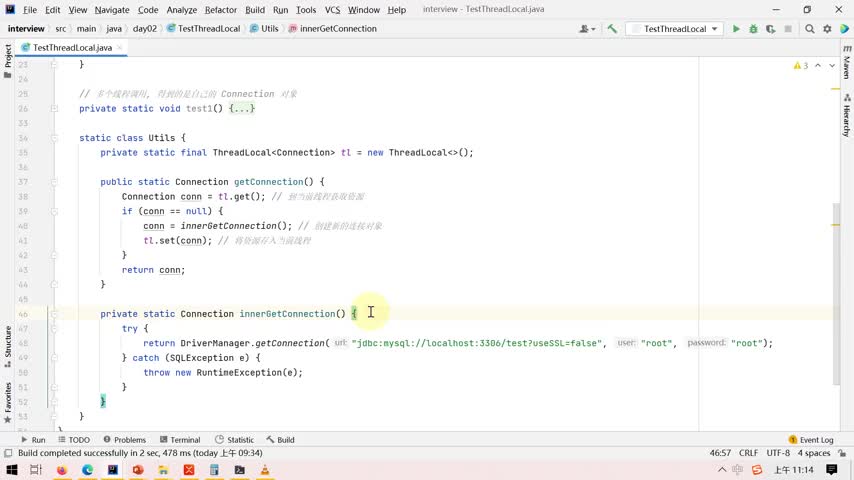Open the Favorites tool window
Image resolution: width=854 pixels, height=480 pixels.
8,403
